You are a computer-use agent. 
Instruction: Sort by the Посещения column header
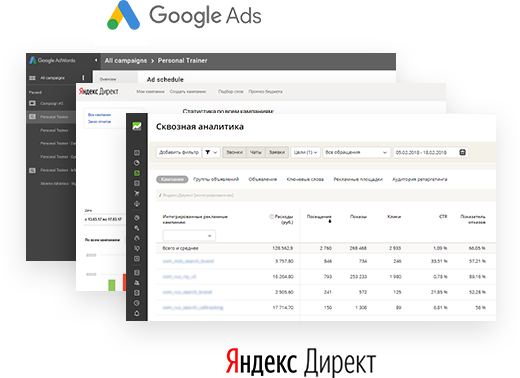pyautogui.click(x=319, y=217)
